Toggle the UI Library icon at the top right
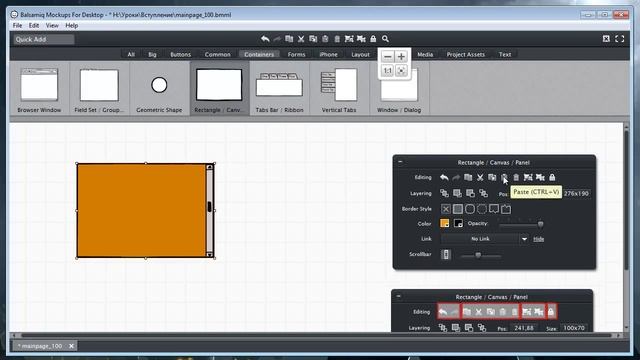Image resolution: width=640 pixels, height=360 pixels. (x=606, y=39)
